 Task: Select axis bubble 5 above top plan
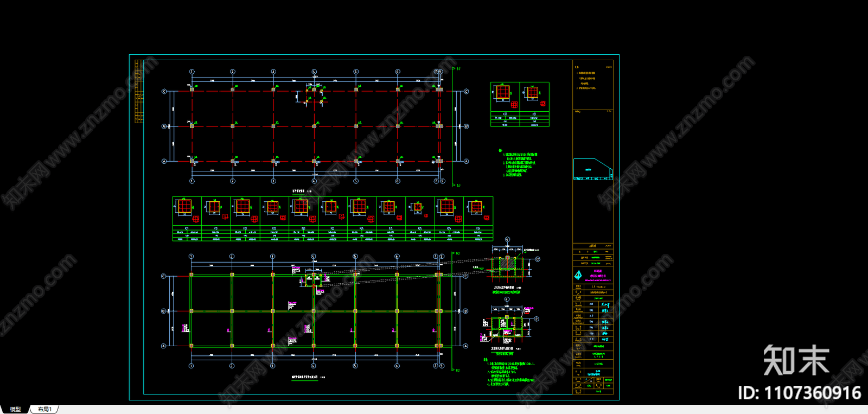356,72
